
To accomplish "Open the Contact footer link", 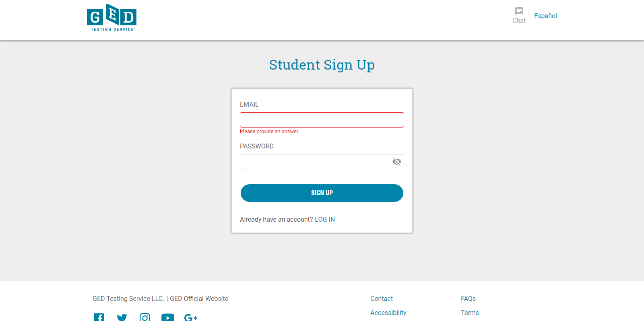I will [x=382, y=298].
